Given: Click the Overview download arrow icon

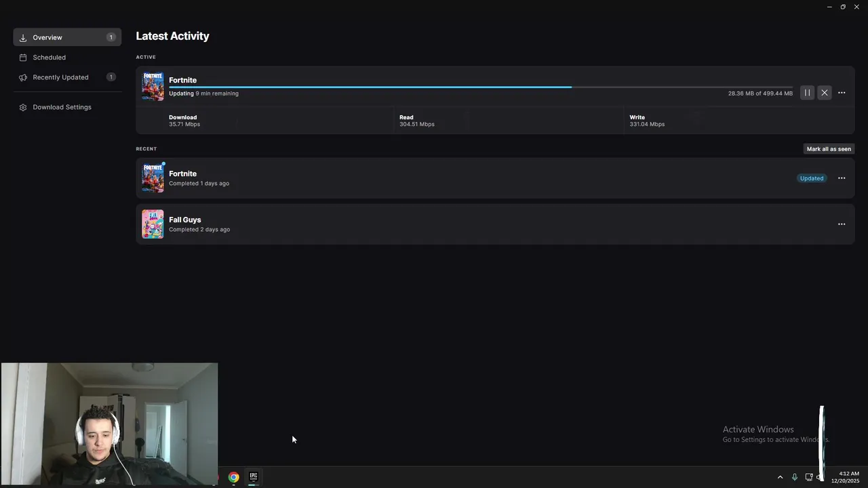Looking at the screenshot, I should [23, 37].
